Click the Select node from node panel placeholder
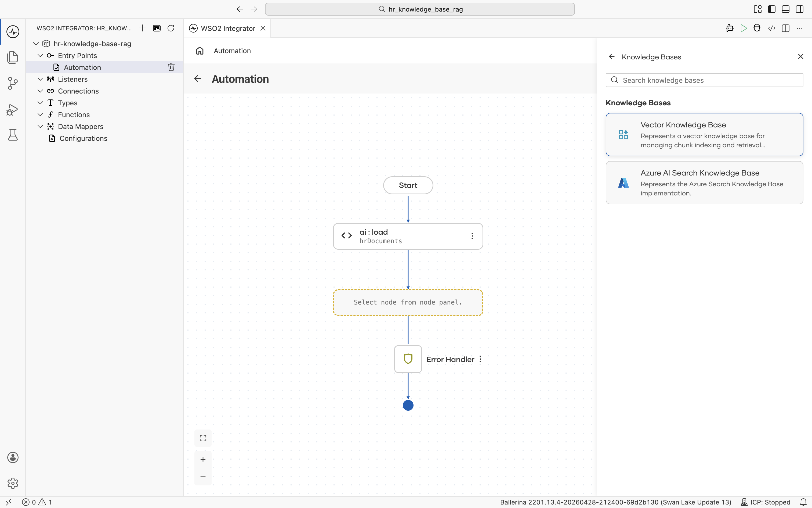 (x=408, y=302)
